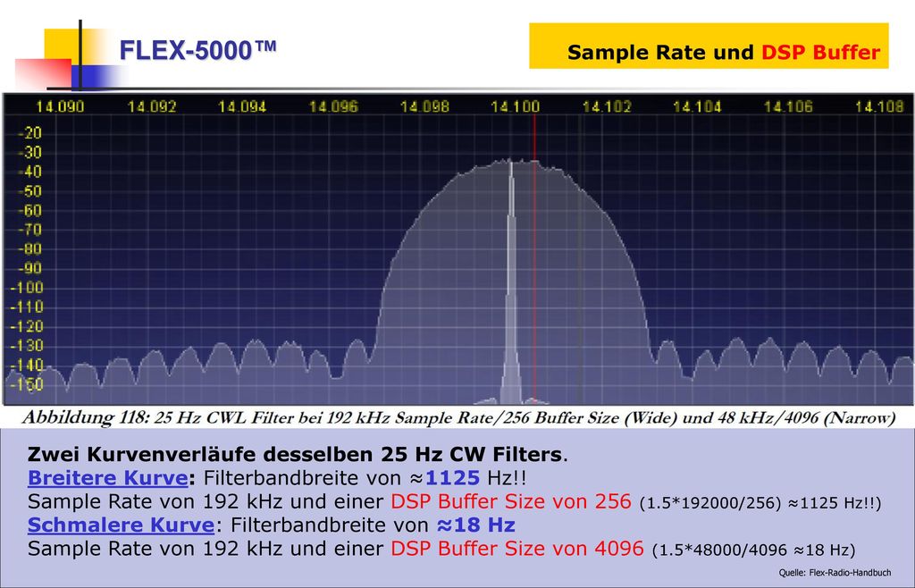
Task: Select the 14.094 frequency label
Action: (x=242, y=106)
